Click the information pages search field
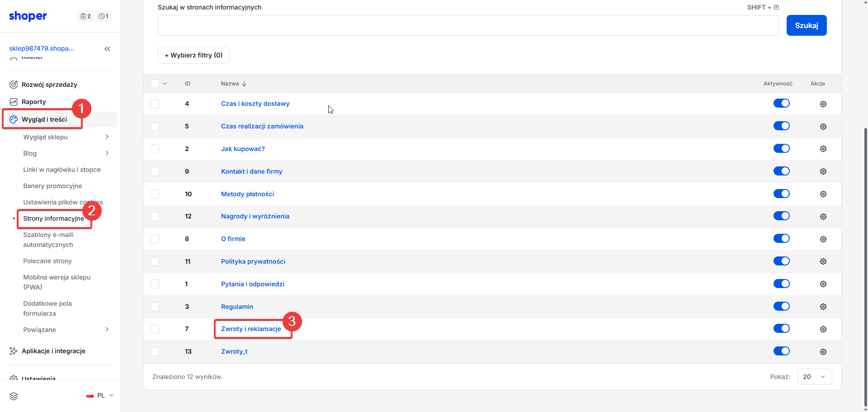This screenshot has height=412, width=868. pos(468,25)
